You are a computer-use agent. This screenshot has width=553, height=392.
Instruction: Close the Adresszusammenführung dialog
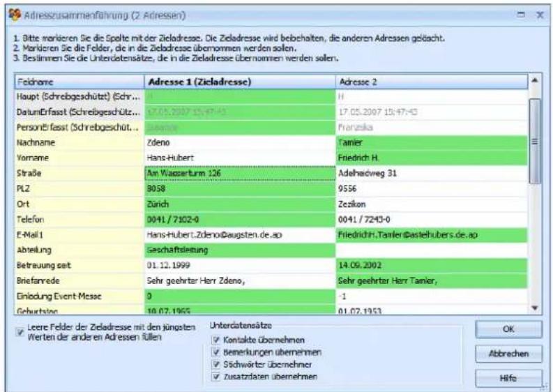click(x=540, y=15)
